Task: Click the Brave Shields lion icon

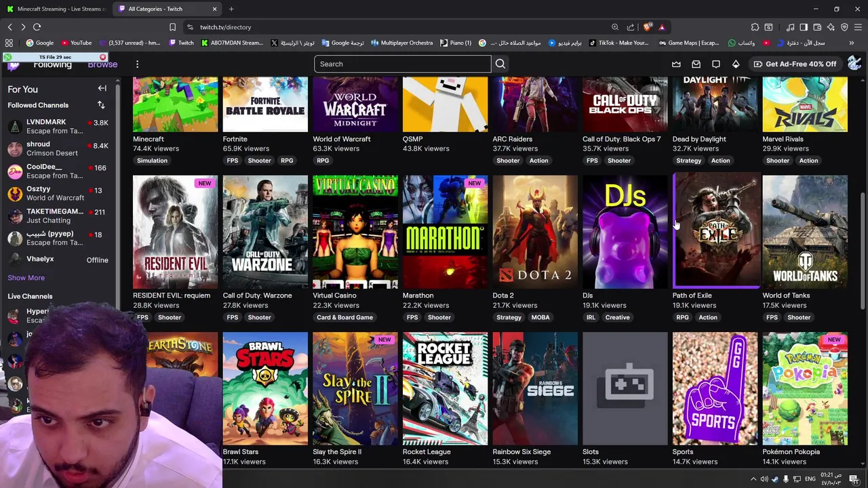Action: pos(648,27)
